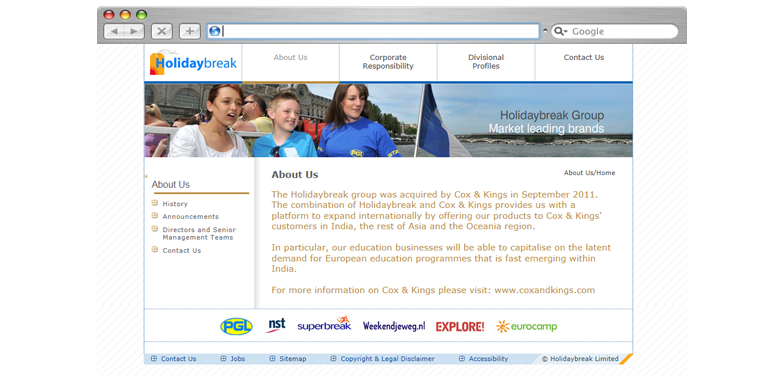Click the red close window button
The image size is (780, 380).
coord(108,14)
